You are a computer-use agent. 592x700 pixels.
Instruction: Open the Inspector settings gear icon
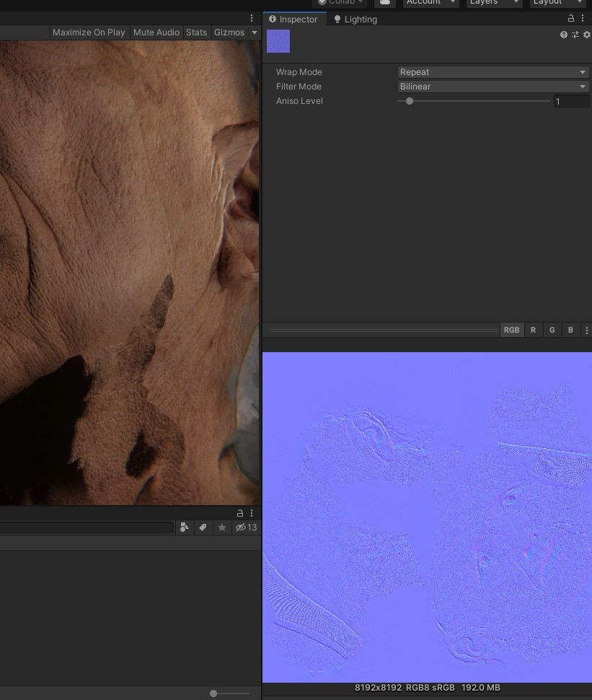tap(586, 34)
